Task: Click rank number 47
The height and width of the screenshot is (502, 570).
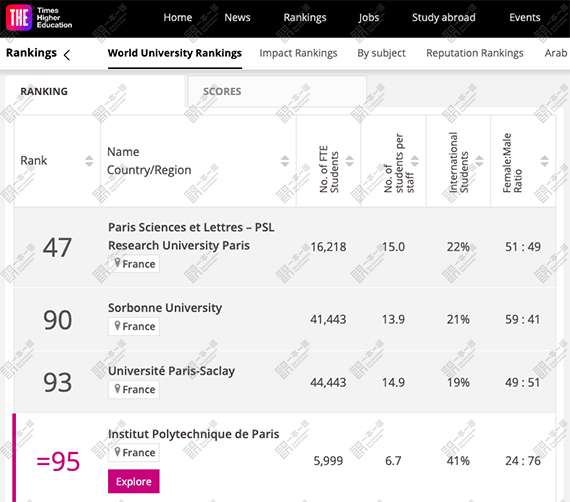Action: pyautogui.click(x=57, y=248)
